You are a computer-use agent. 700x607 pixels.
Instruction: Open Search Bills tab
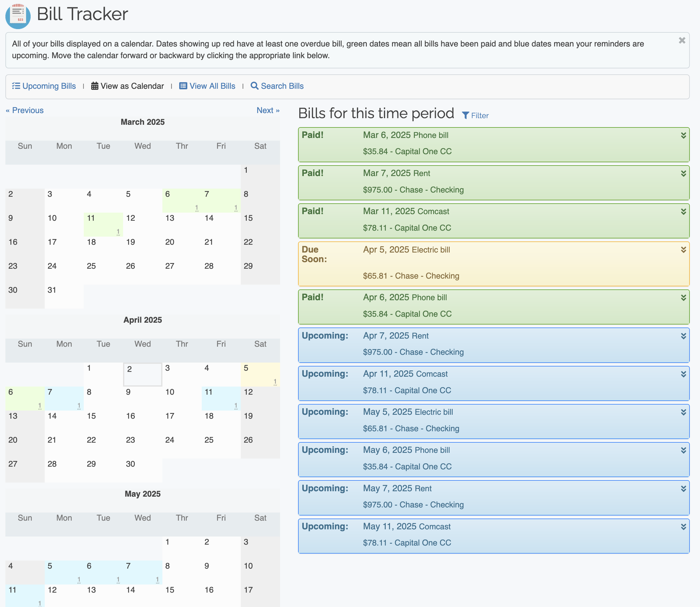[282, 86]
